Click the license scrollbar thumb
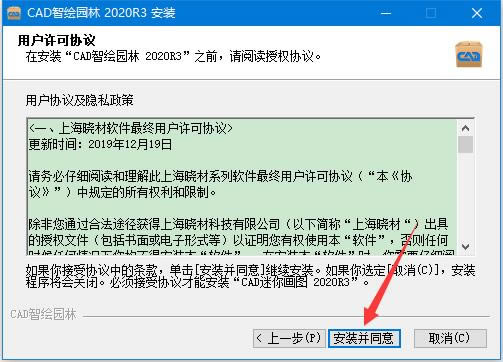Image resolution: width=503 pixels, height=362 pixels. point(466,144)
